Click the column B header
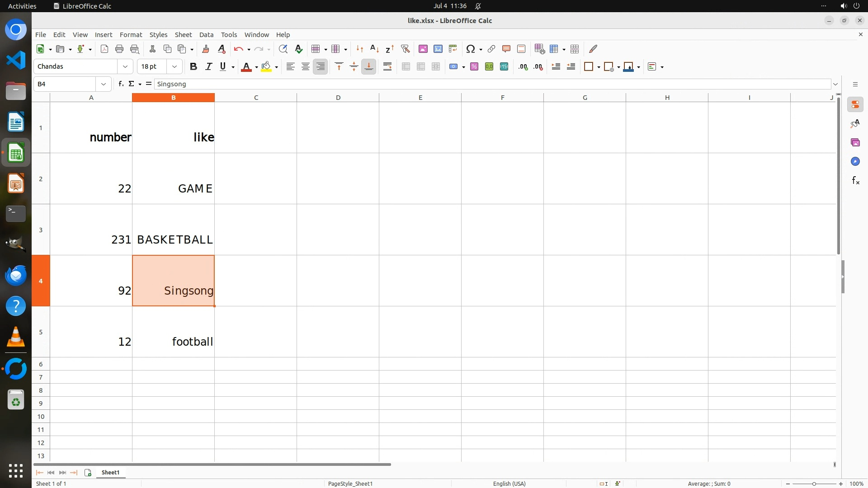868x488 pixels. tap(173, 97)
